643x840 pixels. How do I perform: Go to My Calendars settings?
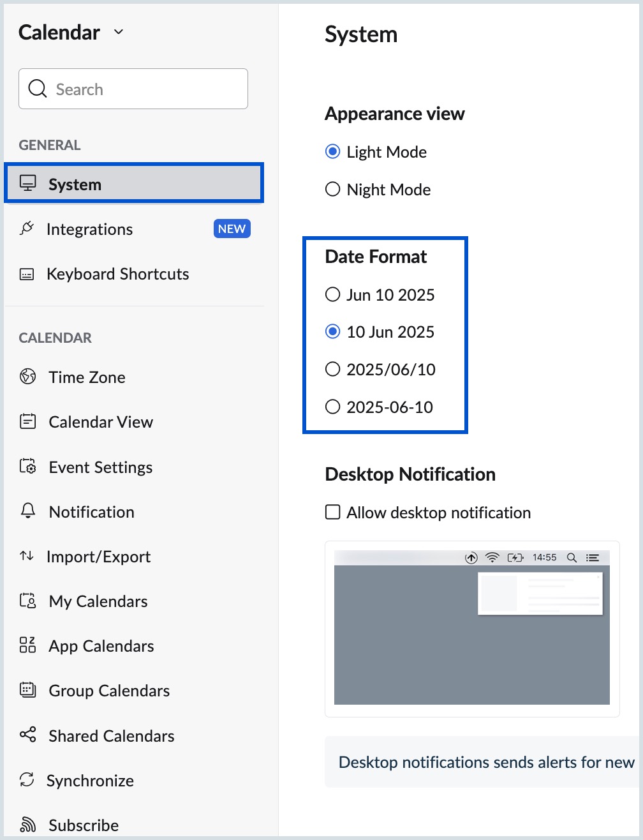(98, 601)
